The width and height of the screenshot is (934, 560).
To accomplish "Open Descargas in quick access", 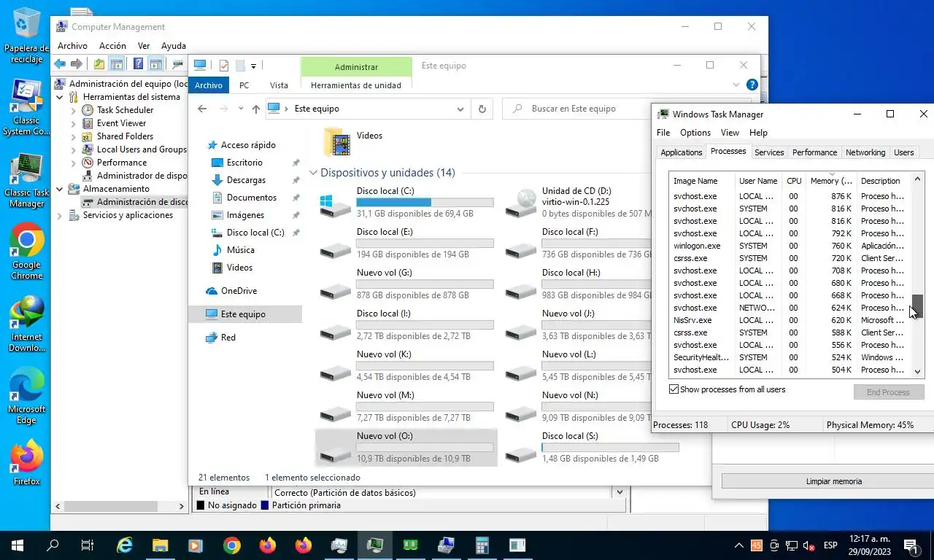I will point(246,180).
